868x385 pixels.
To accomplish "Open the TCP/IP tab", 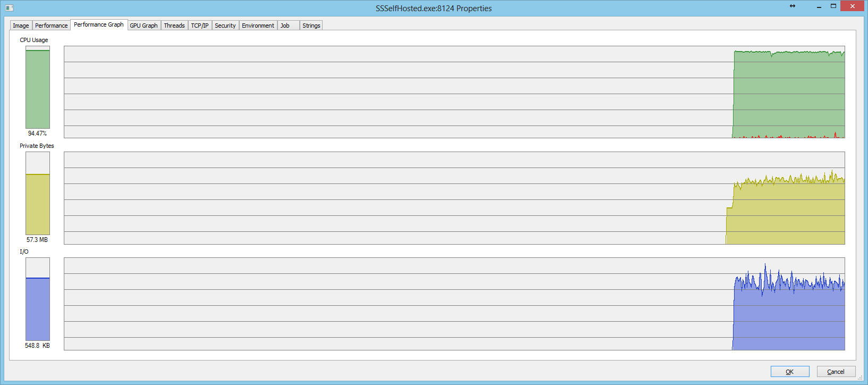I will click(199, 26).
